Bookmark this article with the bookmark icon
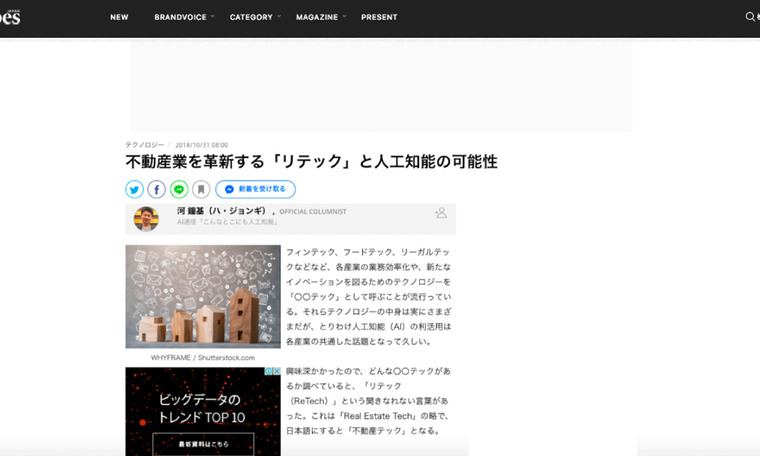Image resolution: width=760 pixels, height=456 pixels. pos(201,189)
